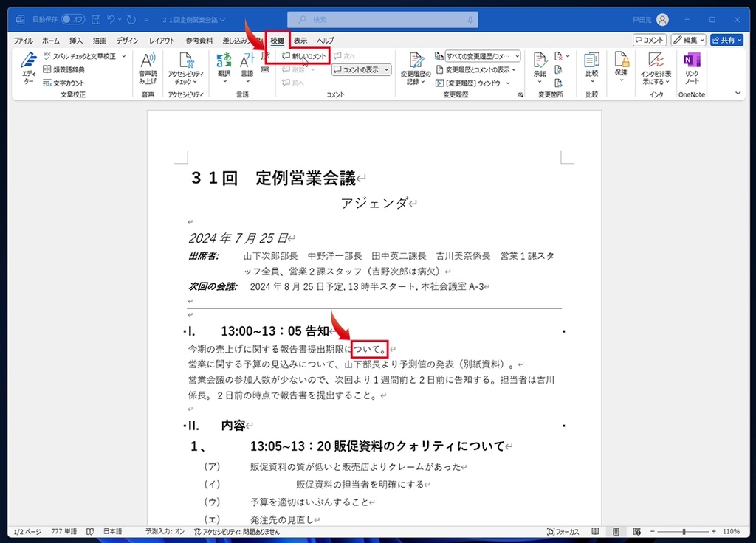This screenshot has height=543, width=756.
Task: Switch to the Layout (レイアウト) tab
Action: point(162,41)
